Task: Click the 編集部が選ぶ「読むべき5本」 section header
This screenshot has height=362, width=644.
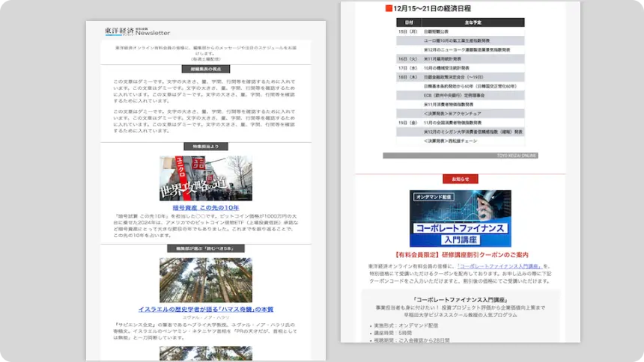Action: point(205,249)
